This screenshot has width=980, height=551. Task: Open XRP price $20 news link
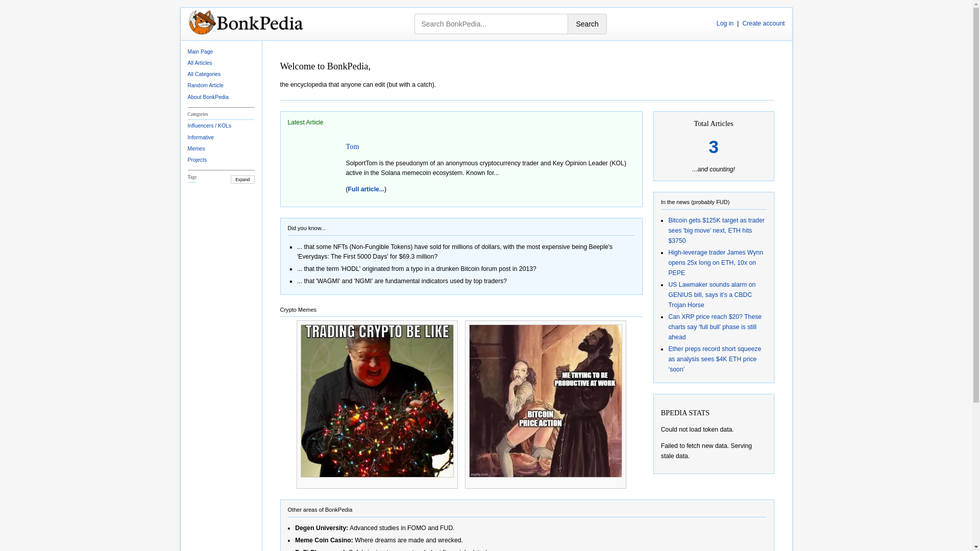[715, 327]
